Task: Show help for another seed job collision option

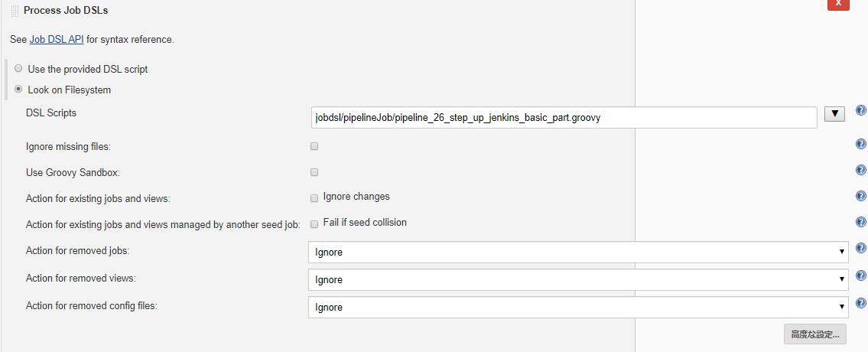Action: click(x=860, y=223)
